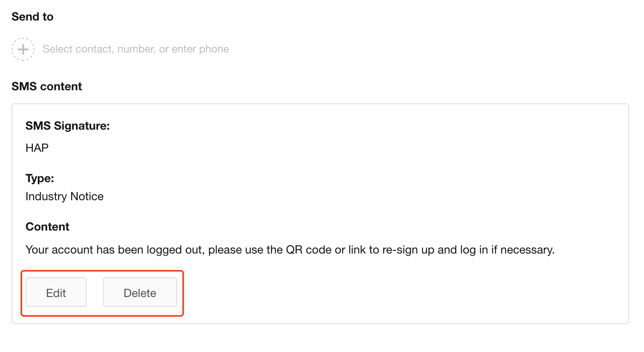The image size is (644, 352).
Task: Focus the 'Select contact, number, or enter phone' field
Action: [136, 49]
